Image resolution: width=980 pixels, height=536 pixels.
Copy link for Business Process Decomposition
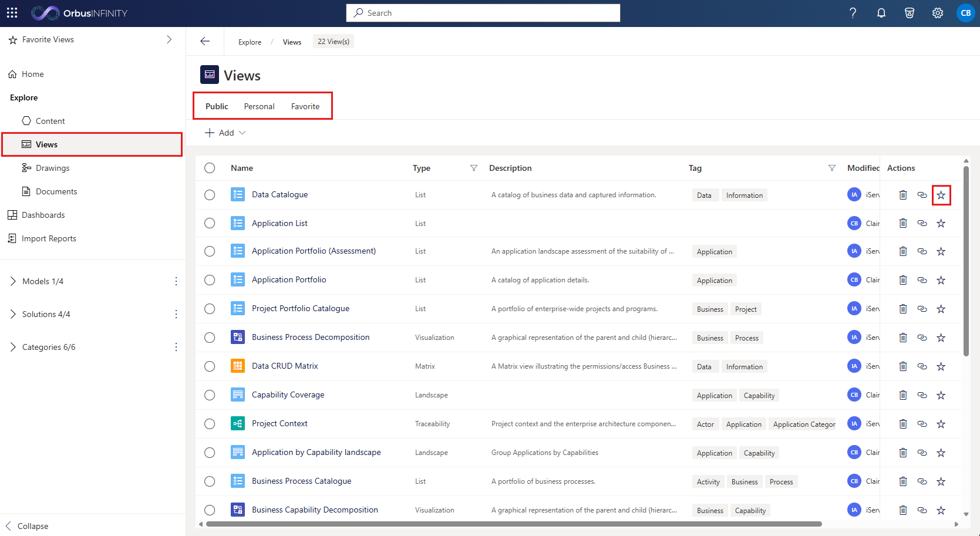[922, 338]
